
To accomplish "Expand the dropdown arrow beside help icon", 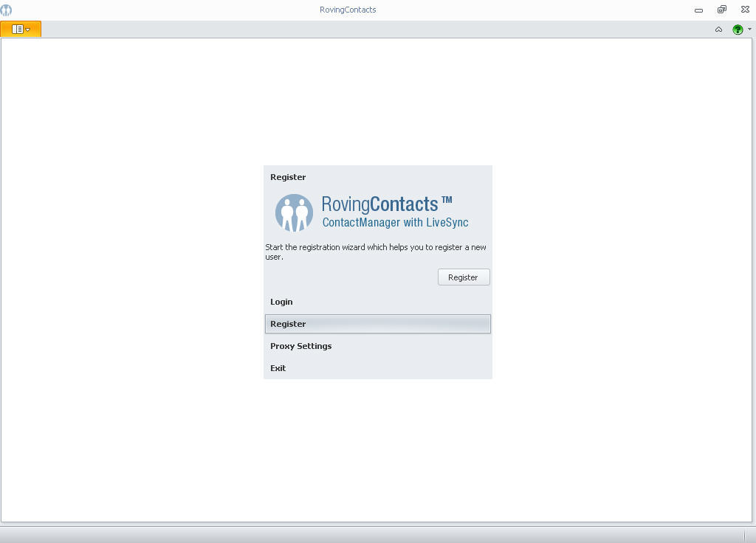I will (x=749, y=30).
